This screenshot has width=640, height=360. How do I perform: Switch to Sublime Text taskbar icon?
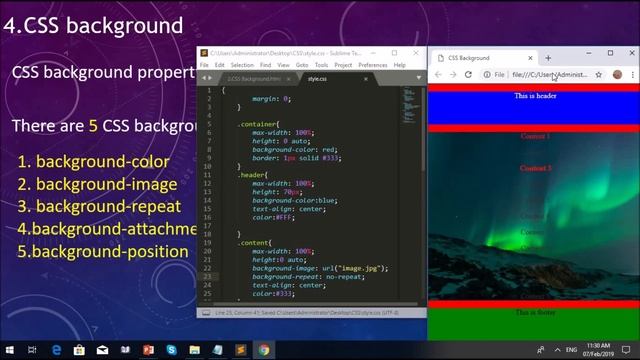pyautogui.click(x=241, y=350)
